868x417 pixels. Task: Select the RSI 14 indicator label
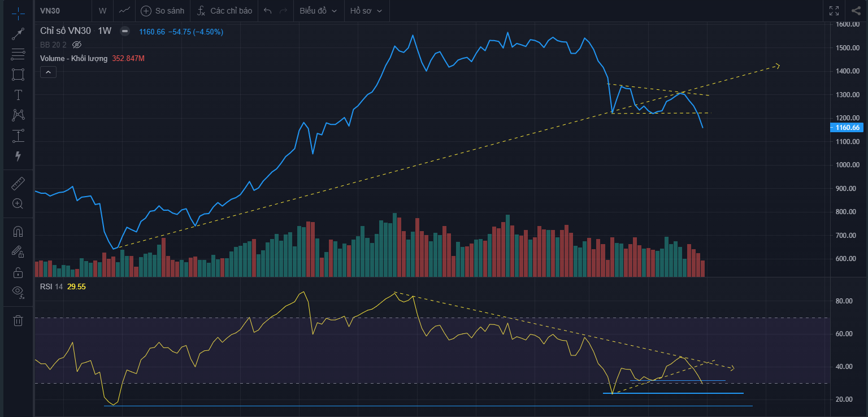(x=51, y=286)
